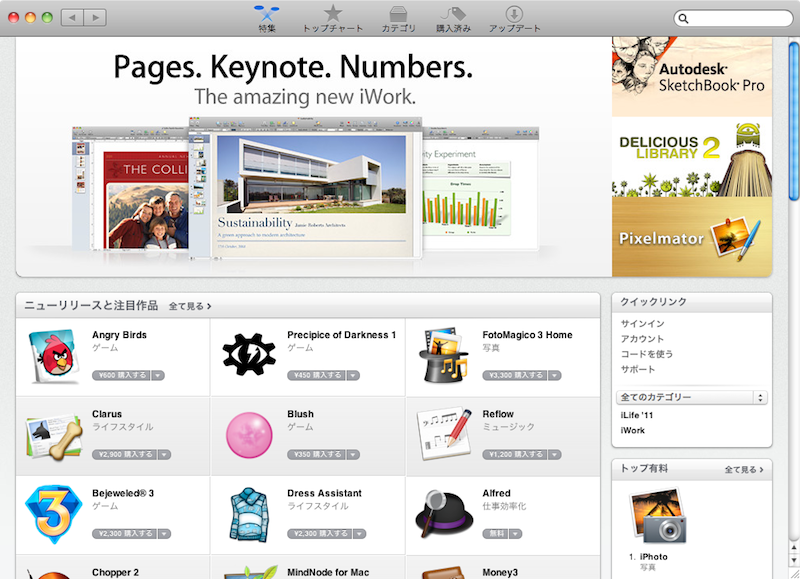Open the Support (サポート) quick link
This screenshot has width=800, height=579.
point(638,369)
